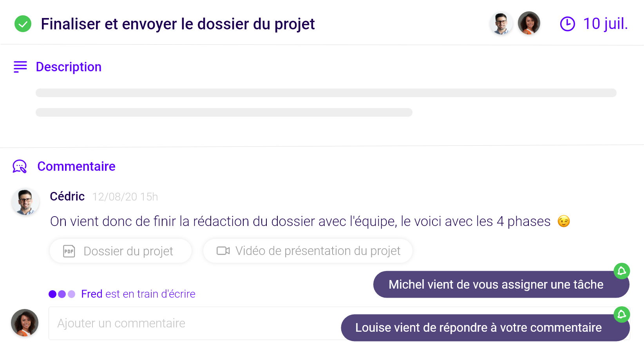The image size is (644, 356).
Task: Open the due date 10 juil. selector
Action: pyautogui.click(x=605, y=23)
